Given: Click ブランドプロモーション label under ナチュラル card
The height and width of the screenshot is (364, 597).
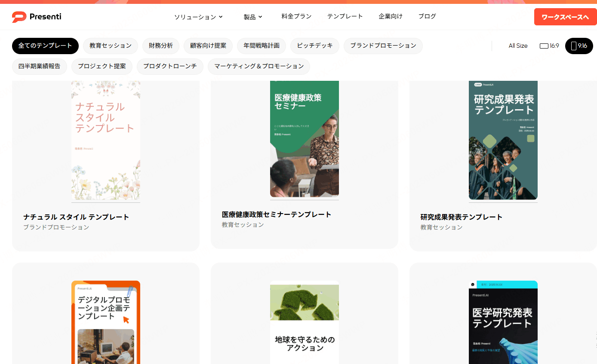Looking at the screenshot, I should (56, 227).
